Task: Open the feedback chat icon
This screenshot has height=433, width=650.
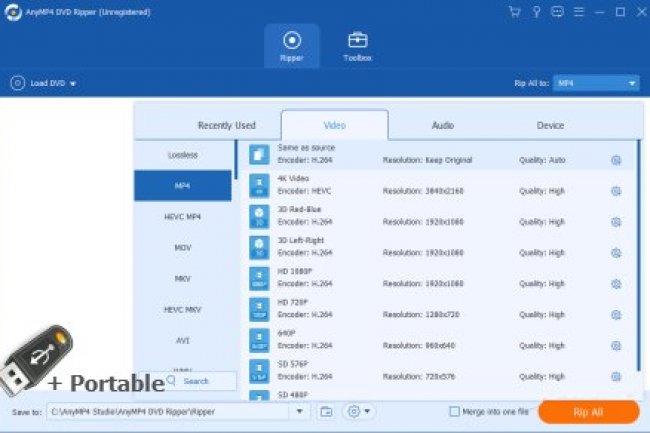Action: tap(557, 12)
